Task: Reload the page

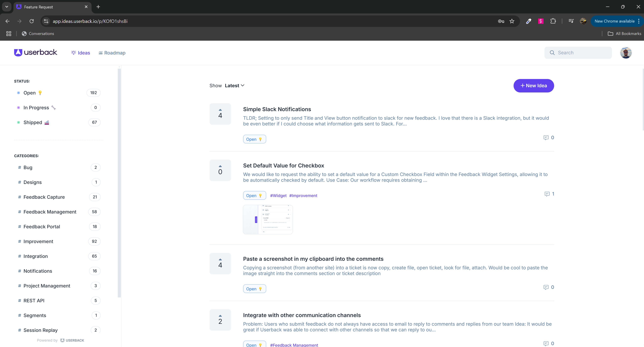Action: (x=31, y=21)
